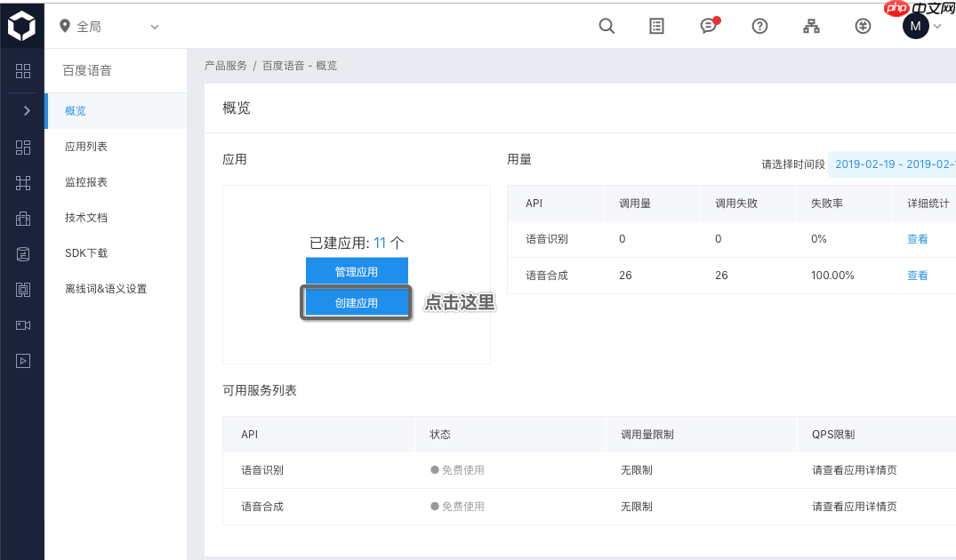Open the 全局 region dropdown
The height and width of the screenshot is (560, 956).
(x=107, y=26)
